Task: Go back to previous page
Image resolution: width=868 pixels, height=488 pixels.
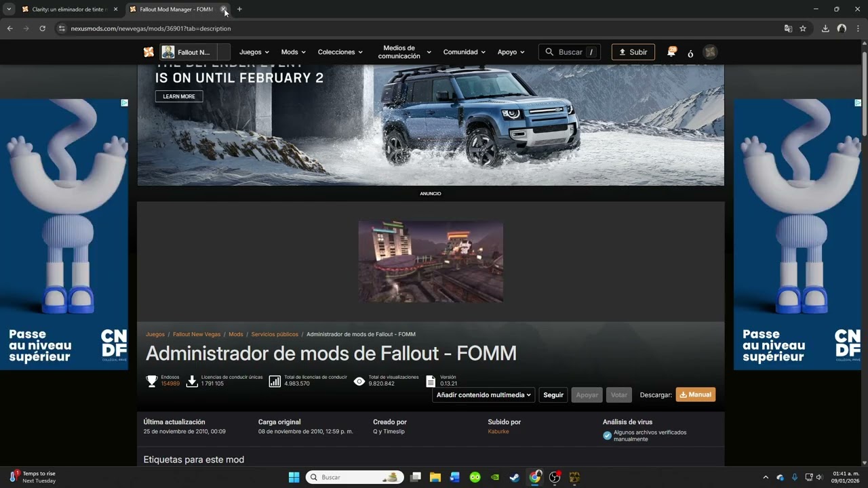Action: coord(9,28)
